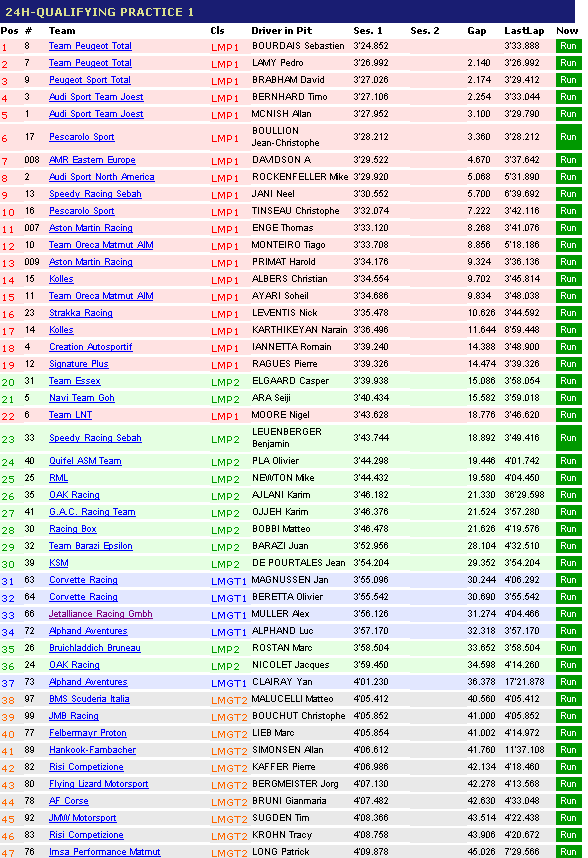Screen dimensions: 588x858
Task: Click Audi Sport Team Joest link for car 3
Action: pyautogui.click(x=96, y=97)
